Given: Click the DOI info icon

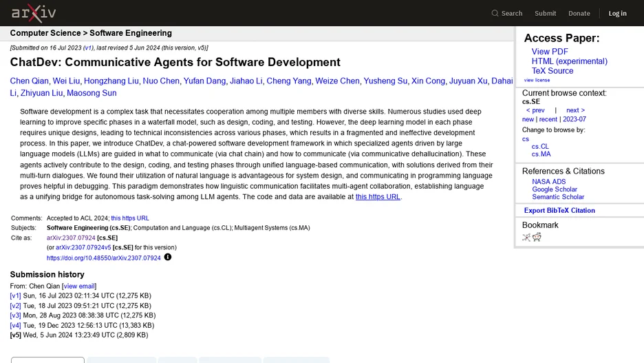Looking at the screenshot, I should click(x=168, y=257).
